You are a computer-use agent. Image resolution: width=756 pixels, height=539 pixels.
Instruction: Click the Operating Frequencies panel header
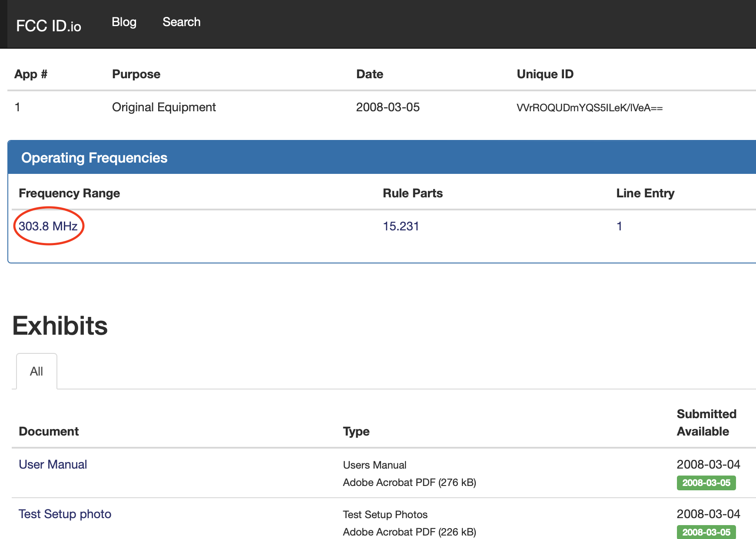click(x=94, y=157)
